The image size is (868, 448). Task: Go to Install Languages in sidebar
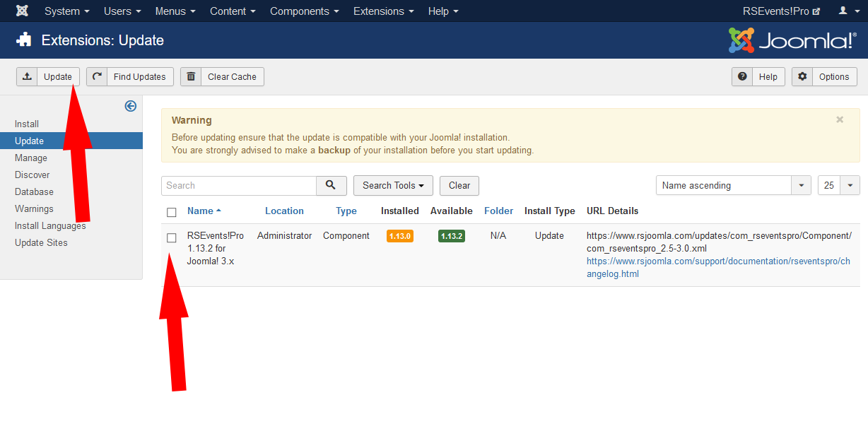pos(50,225)
